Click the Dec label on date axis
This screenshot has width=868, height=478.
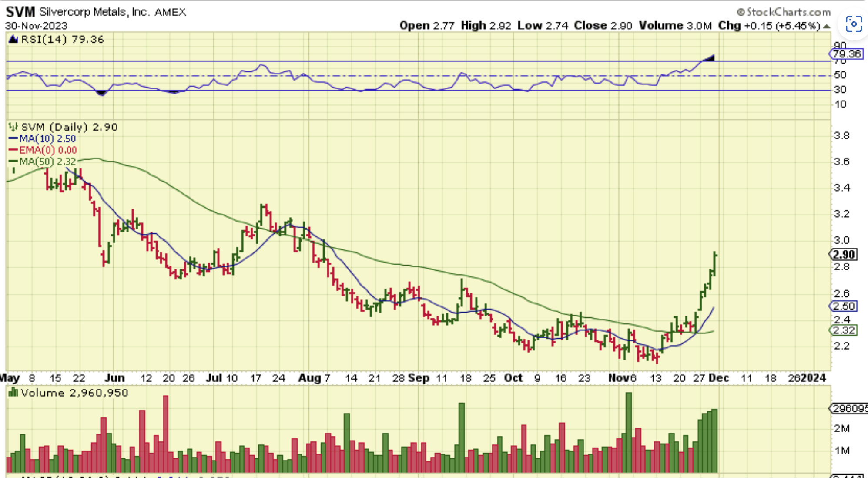pos(719,378)
